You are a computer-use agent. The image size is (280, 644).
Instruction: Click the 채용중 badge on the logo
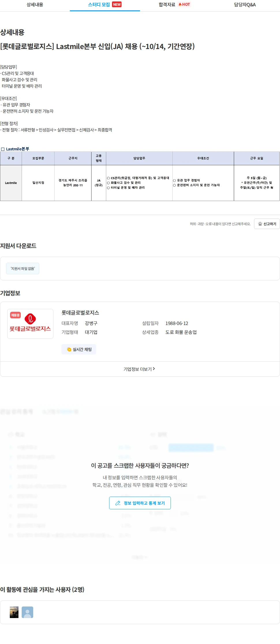(15, 315)
